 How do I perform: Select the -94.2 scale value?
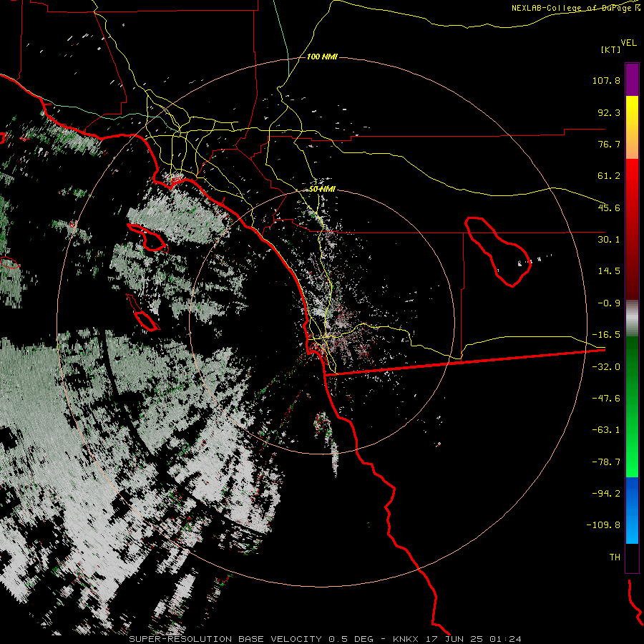(606, 494)
